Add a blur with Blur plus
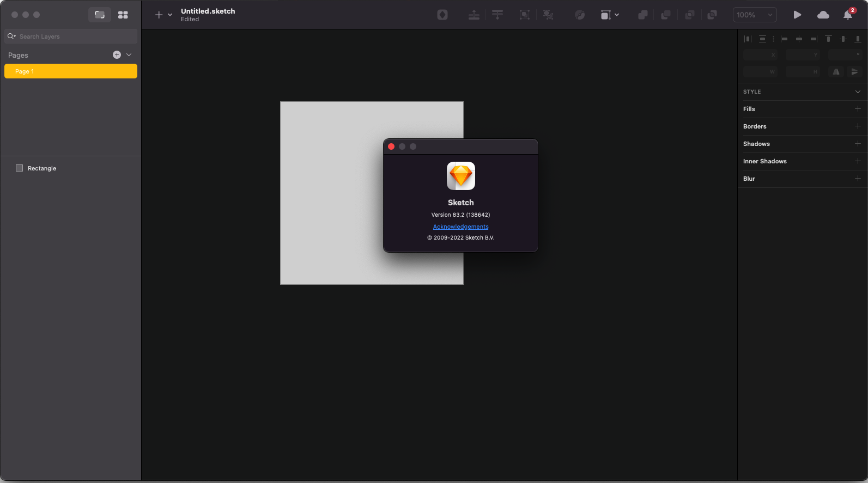Screen dimensions: 868x483 point(858,179)
